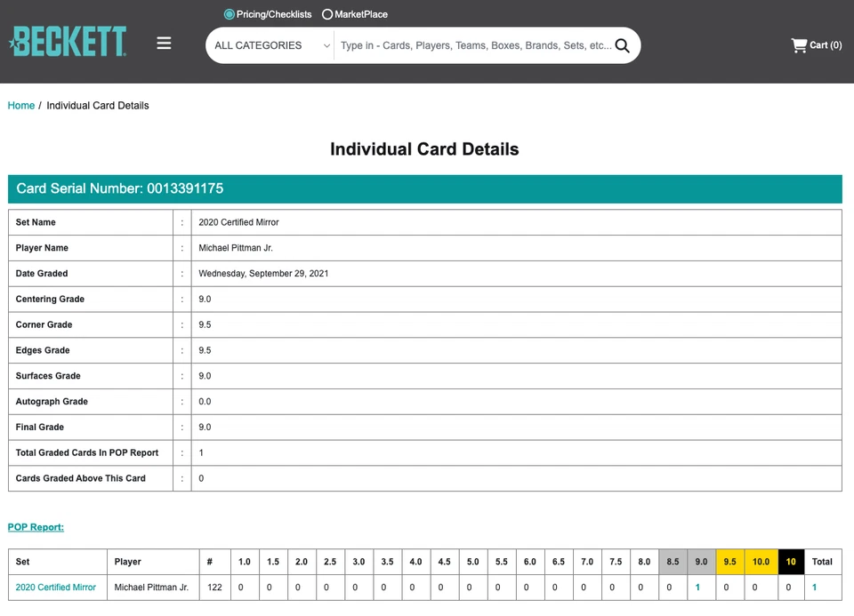Click the gray 8.5 grade column header

pyautogui.click(x=673, y=562)
